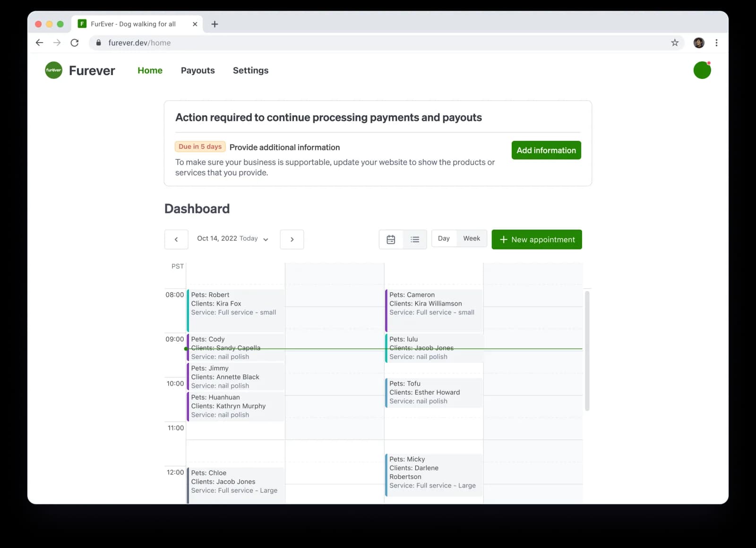Click the "Provide additional information" heading
Viewport: 756px width, 548px height.
click(284, 147)
